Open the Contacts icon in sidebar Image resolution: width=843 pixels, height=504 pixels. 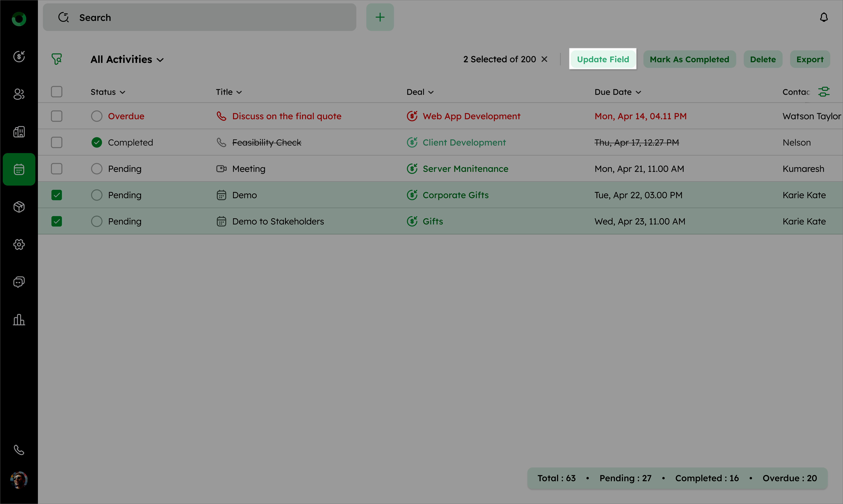[x=19, y=94]
